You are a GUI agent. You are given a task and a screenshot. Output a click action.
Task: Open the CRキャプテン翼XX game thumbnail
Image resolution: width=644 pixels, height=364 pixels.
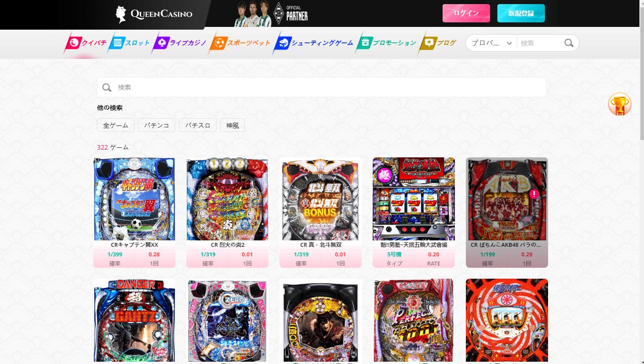pos(134,199)
